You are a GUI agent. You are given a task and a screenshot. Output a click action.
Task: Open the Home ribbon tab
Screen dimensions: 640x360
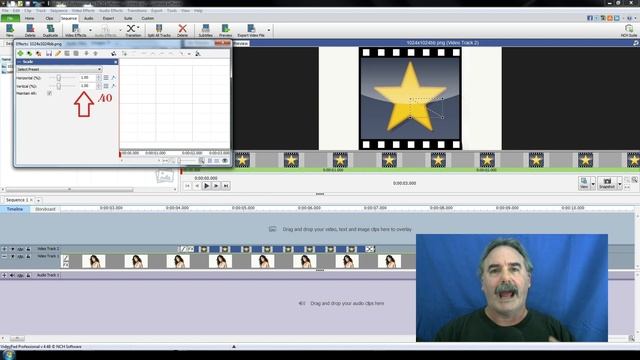click(x=29, y=18)
